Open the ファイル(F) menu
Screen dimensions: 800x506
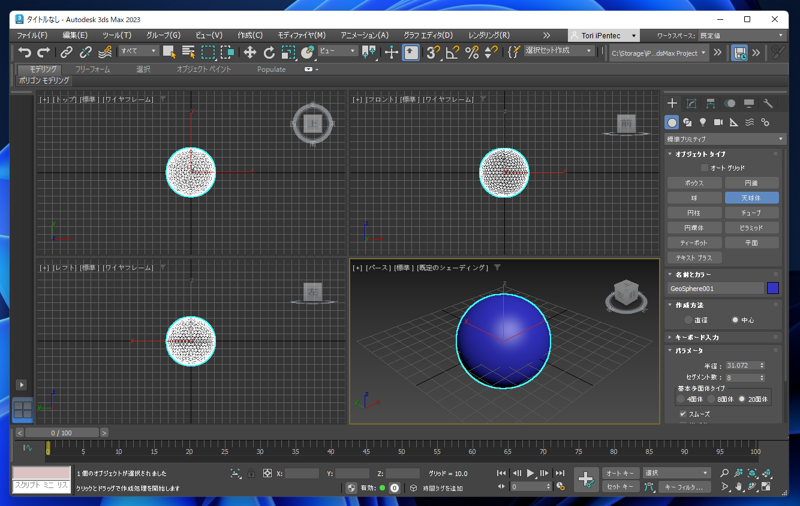32,35
